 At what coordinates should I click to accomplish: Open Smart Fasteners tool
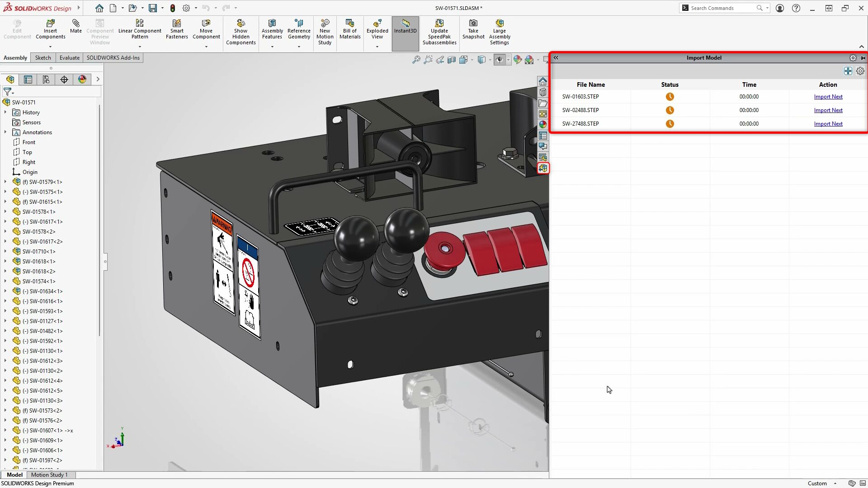[x=177, y=23]
